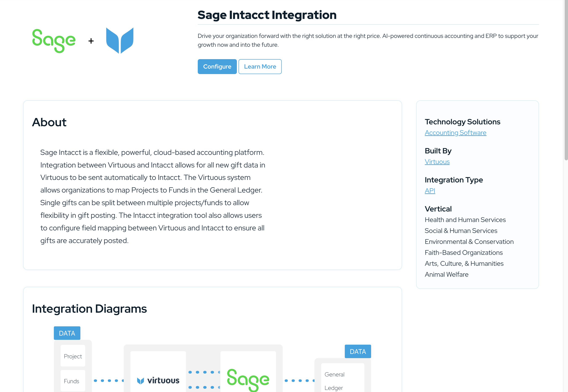The width and height of the screenshot is (568, 392).
Task: Click the green Sage logo in header
Action: pyautogui.click(x=54, y=41)
